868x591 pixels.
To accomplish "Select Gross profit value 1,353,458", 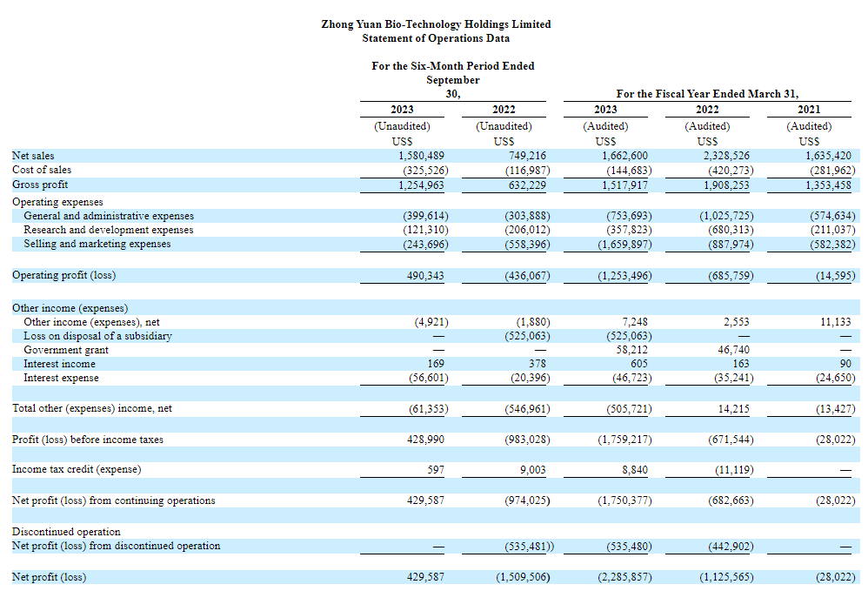I will pos(828,185).
